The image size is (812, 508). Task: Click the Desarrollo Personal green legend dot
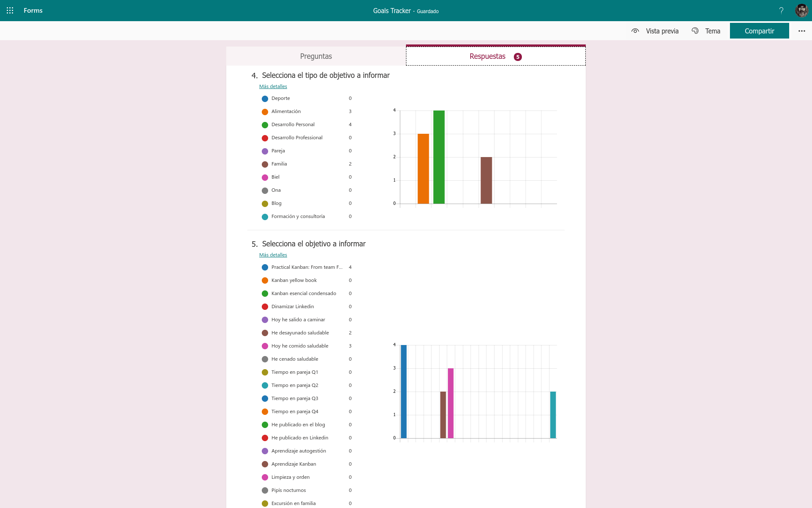(x=265, y=125)
